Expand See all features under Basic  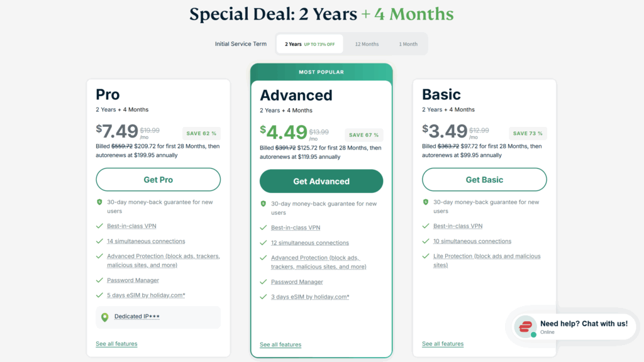(x=443, y=344)
